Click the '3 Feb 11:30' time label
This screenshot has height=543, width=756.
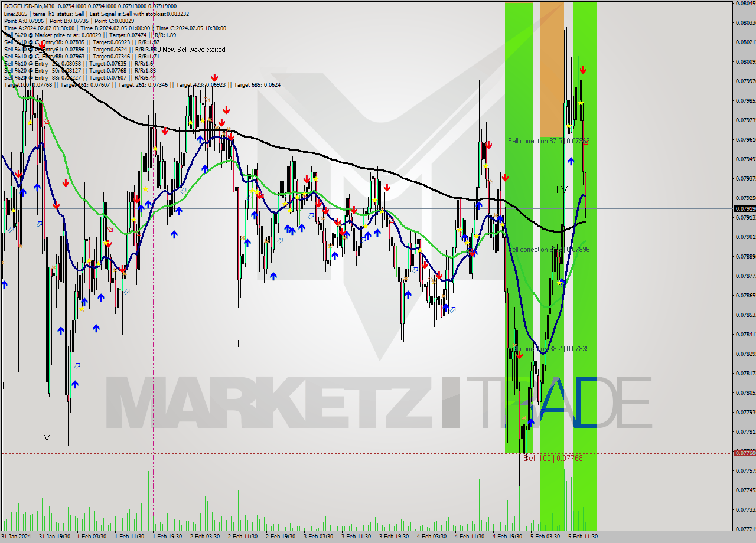[357, 537]
